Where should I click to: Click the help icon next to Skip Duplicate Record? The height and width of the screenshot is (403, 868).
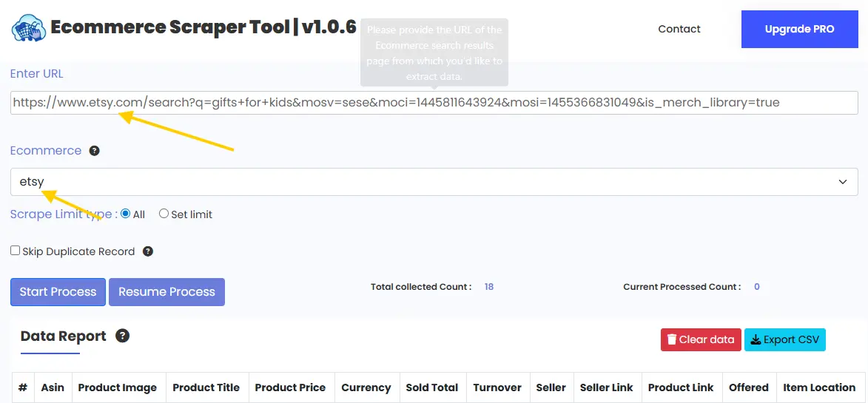[148, 251]
